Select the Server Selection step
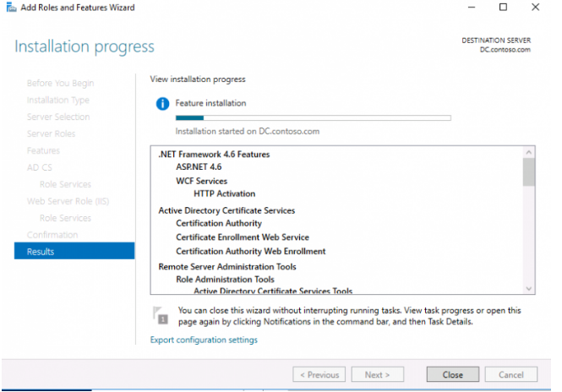 [58, 117]
